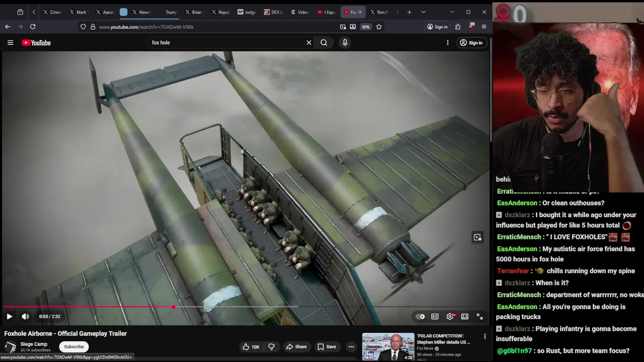
Task: Close the active 'Fox' YouTube tab
Action: click(x=360, y=12)
